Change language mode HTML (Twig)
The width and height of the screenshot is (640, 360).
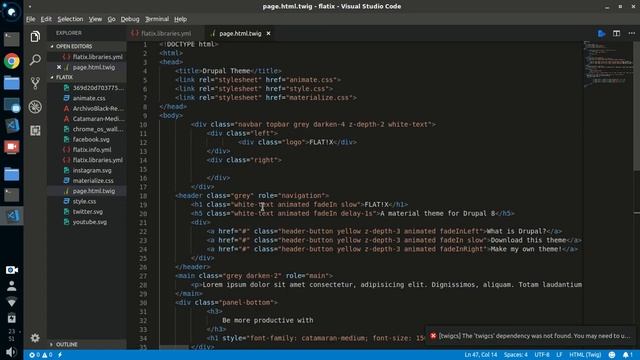click(x=585, y=355)
